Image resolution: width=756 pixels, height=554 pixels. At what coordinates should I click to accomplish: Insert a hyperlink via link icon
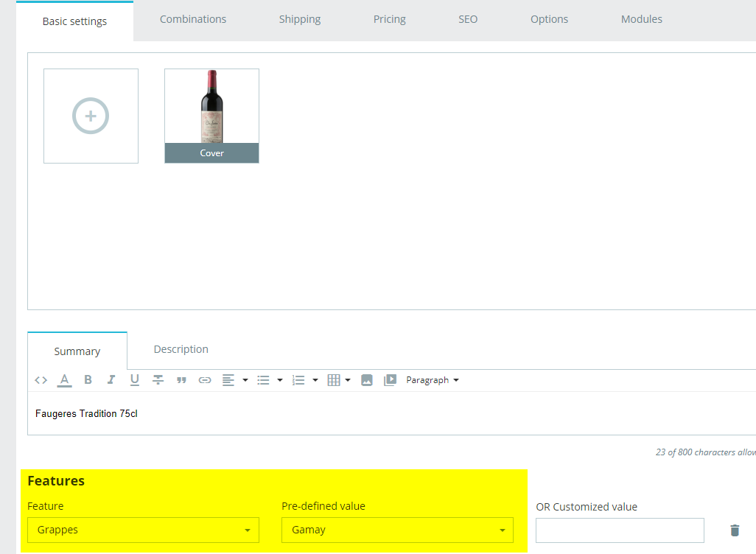point(205,380)
